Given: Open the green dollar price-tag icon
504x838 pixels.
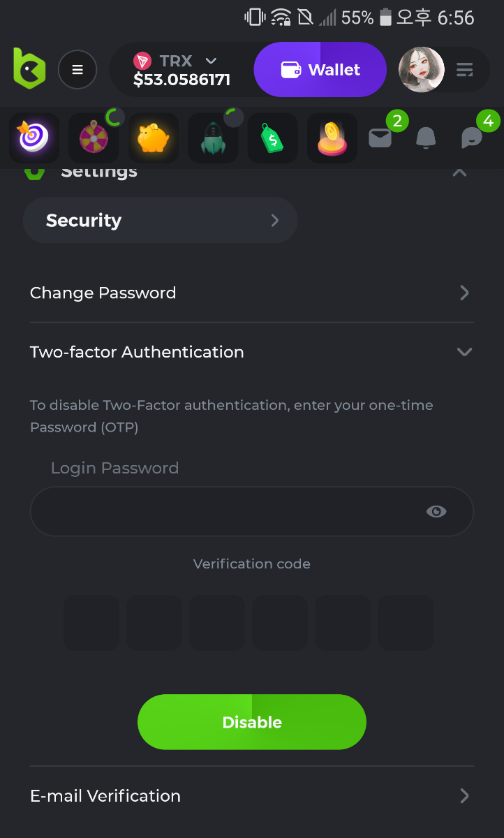Looking at the screenshot, I should [272, 138].
